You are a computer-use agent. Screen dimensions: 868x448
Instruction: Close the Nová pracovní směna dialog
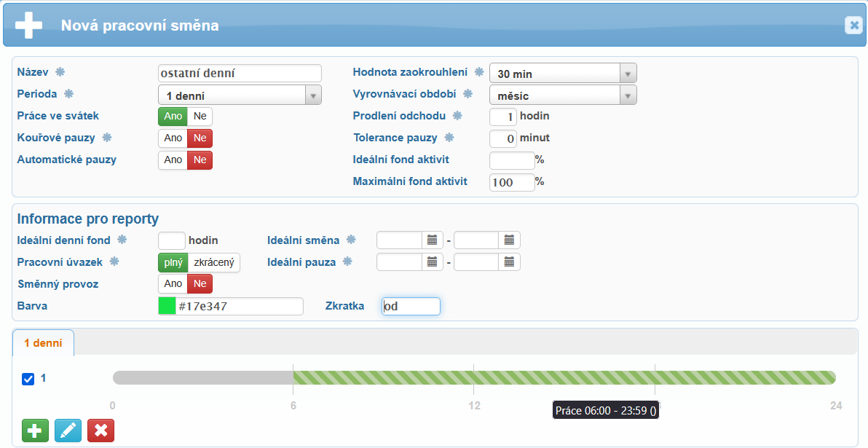(x=853, y=25)
